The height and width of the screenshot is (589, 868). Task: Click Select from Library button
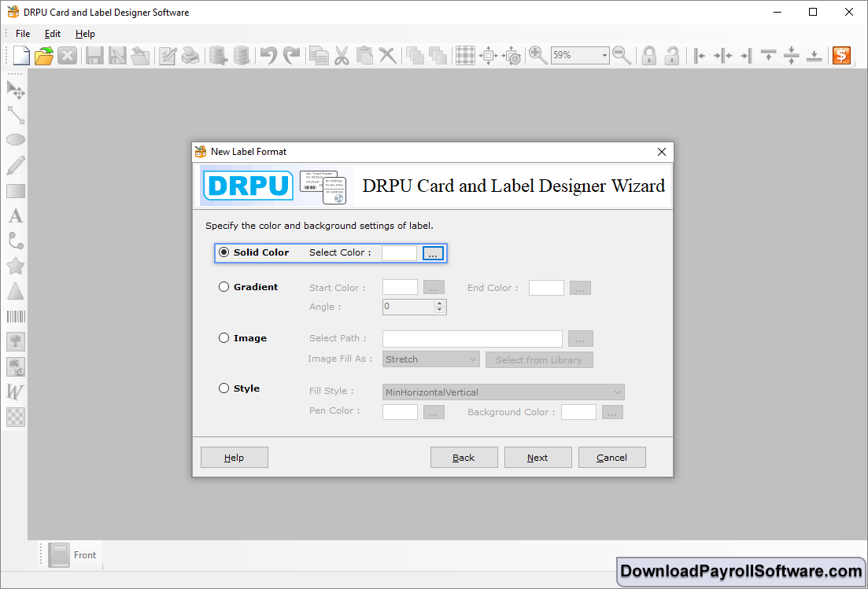click(539, 360)
